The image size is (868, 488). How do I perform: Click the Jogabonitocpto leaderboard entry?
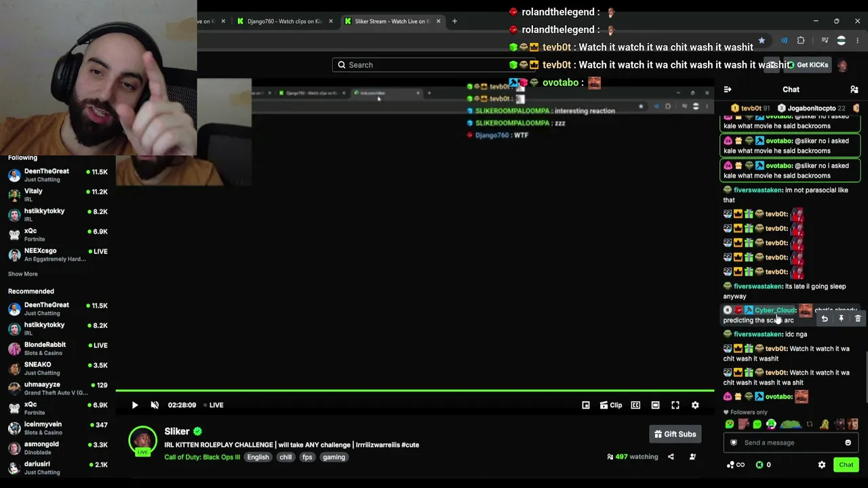point(811,108)
